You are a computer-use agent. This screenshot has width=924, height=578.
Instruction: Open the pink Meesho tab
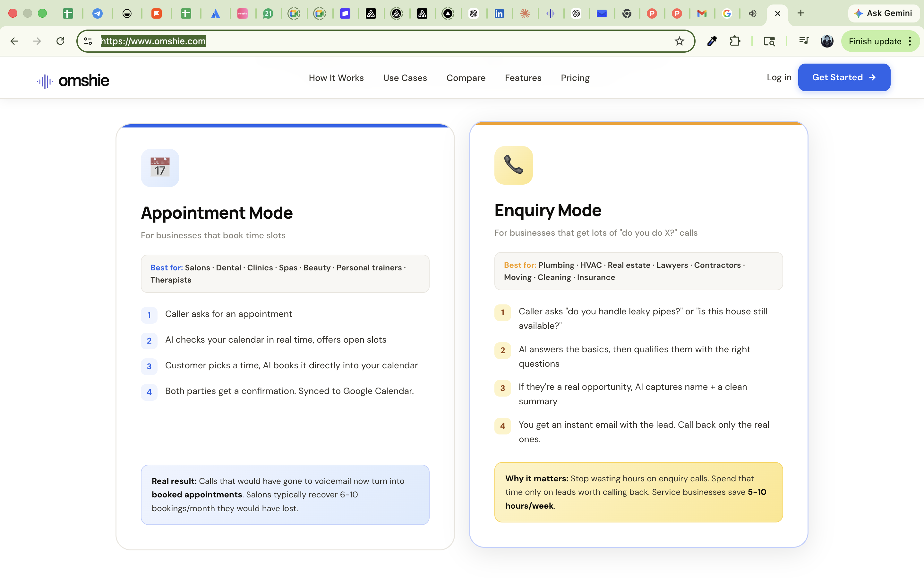tap(243, 13)
